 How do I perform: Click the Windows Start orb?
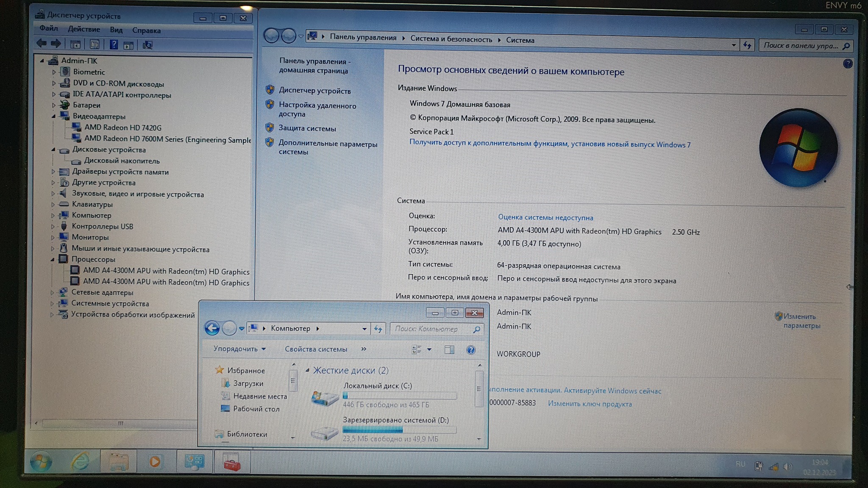coord(41,461)
